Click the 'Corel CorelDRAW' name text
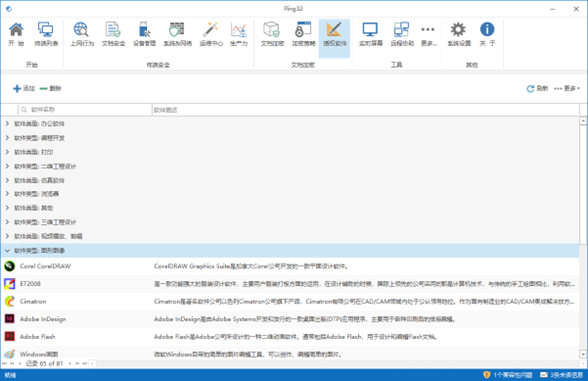The width and height of the screenshot is (588, 381). click(x=45, y=266)
